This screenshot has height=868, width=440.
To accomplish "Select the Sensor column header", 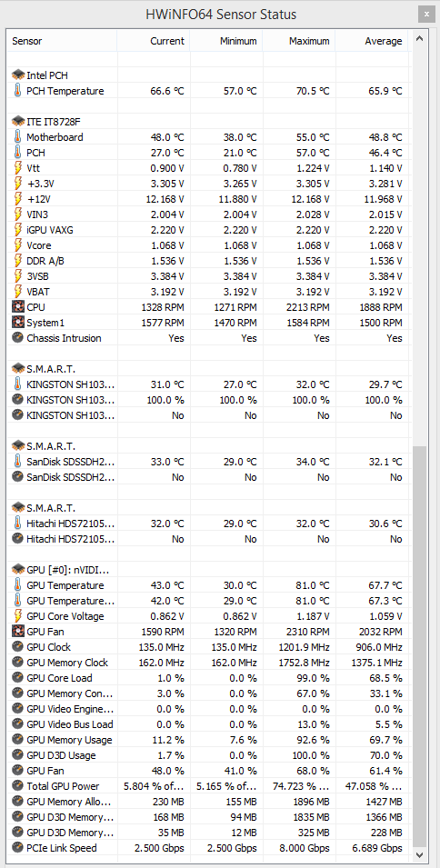I will point(62,41).
